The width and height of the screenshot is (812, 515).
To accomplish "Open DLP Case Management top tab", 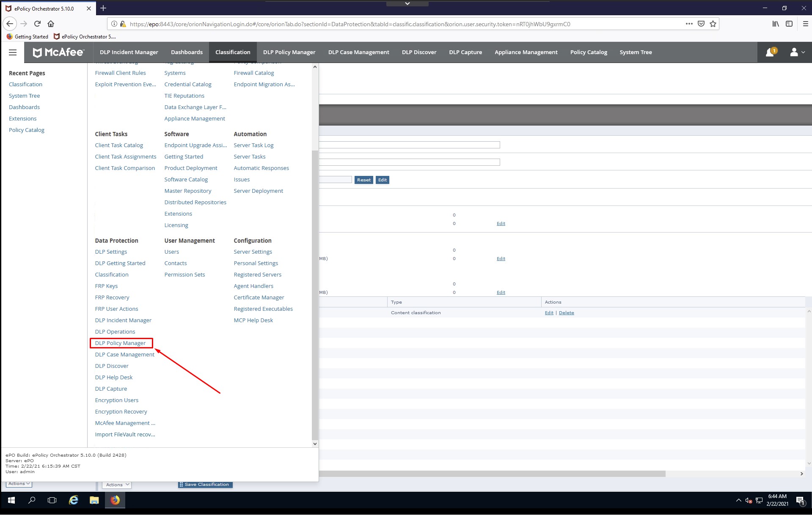I will pyautogui.click(x=358, y=52).
